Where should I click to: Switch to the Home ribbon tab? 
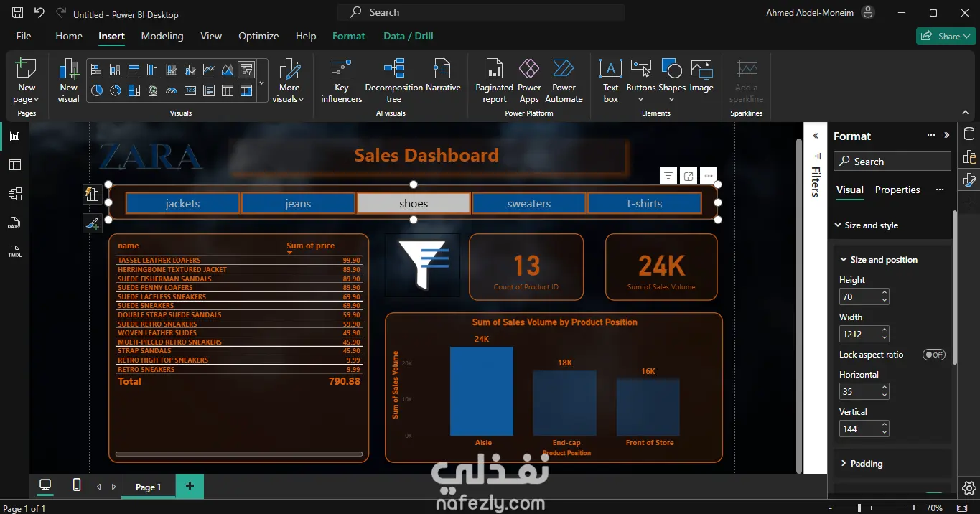(x=69, y=36)
